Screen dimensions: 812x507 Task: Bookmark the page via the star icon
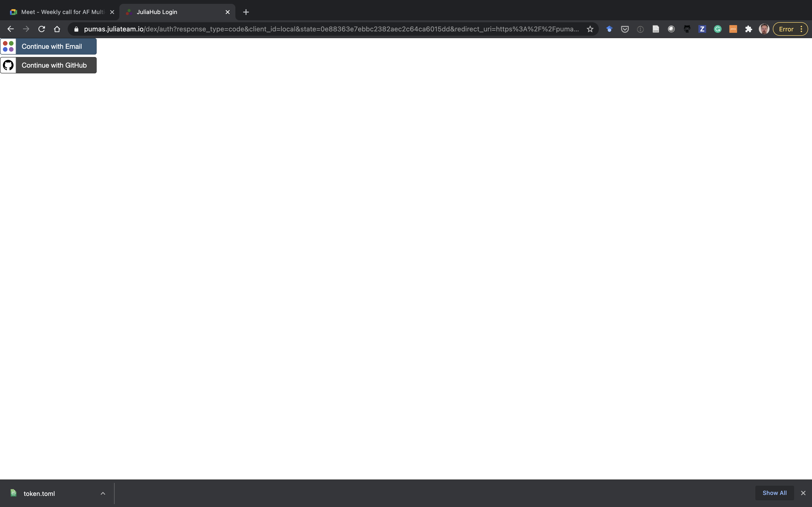(x=590, y=29)
